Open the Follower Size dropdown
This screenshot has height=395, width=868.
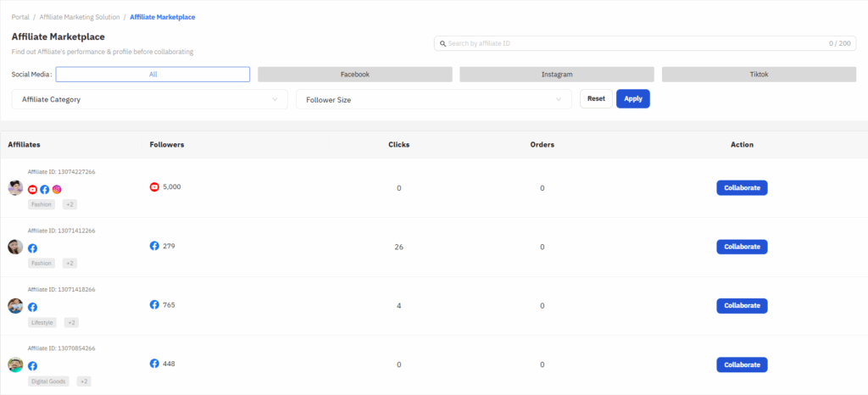433,99
